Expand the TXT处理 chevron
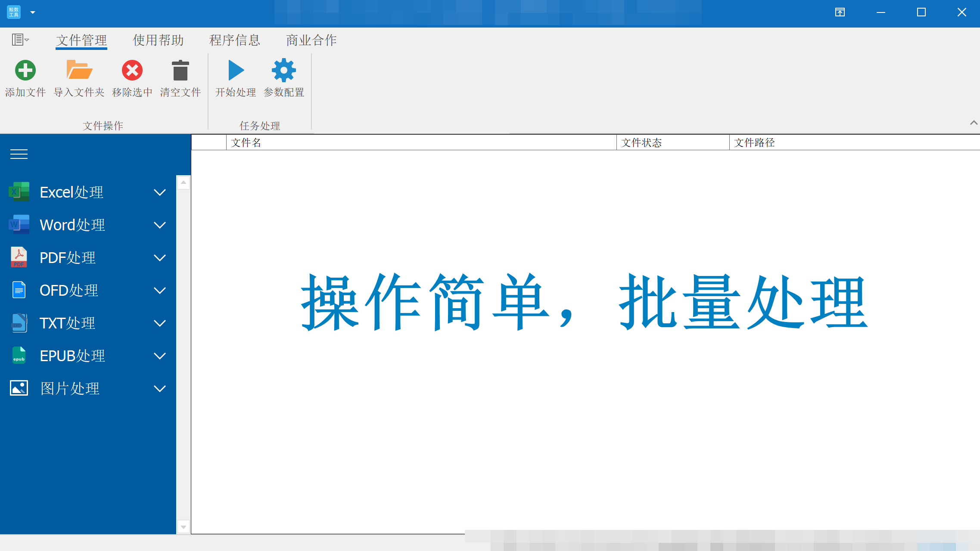This screenshot has width=980, height=551. click(x=160, y=323)
